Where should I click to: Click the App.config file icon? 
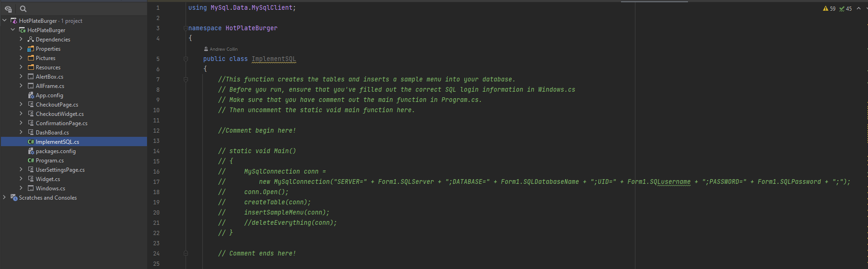pyautogui.click(x=31, y=95)
